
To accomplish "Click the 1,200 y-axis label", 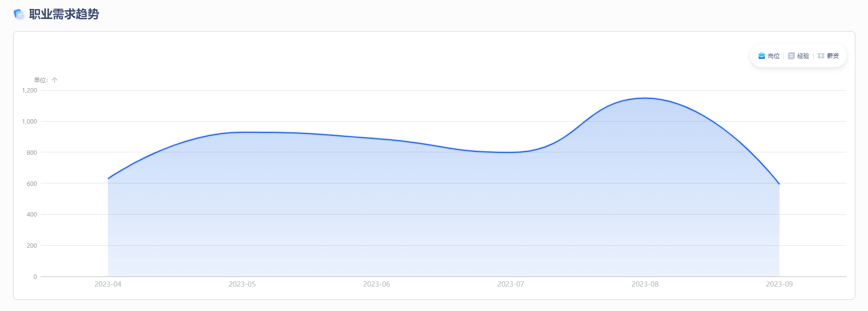I will [29, 91].
